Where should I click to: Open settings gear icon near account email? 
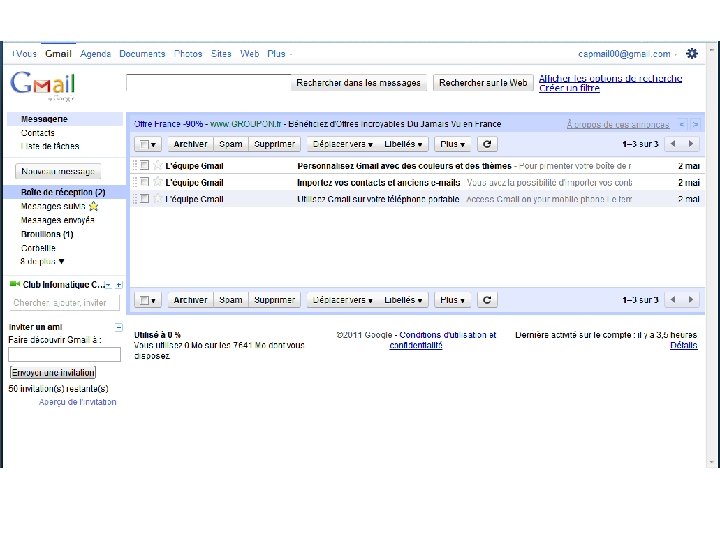click(x=692, y=54)
